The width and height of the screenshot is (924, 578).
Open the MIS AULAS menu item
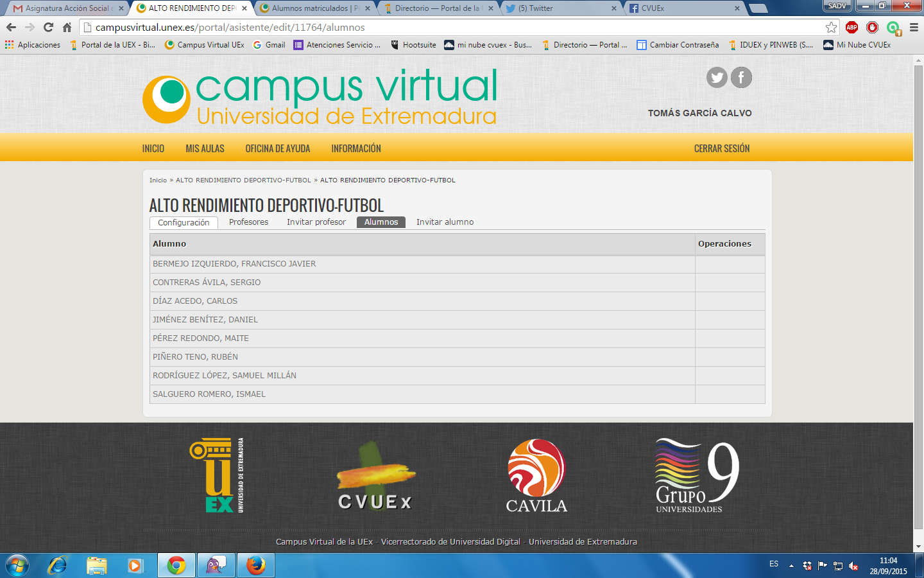pyautogui.click(x=205, y=148)
